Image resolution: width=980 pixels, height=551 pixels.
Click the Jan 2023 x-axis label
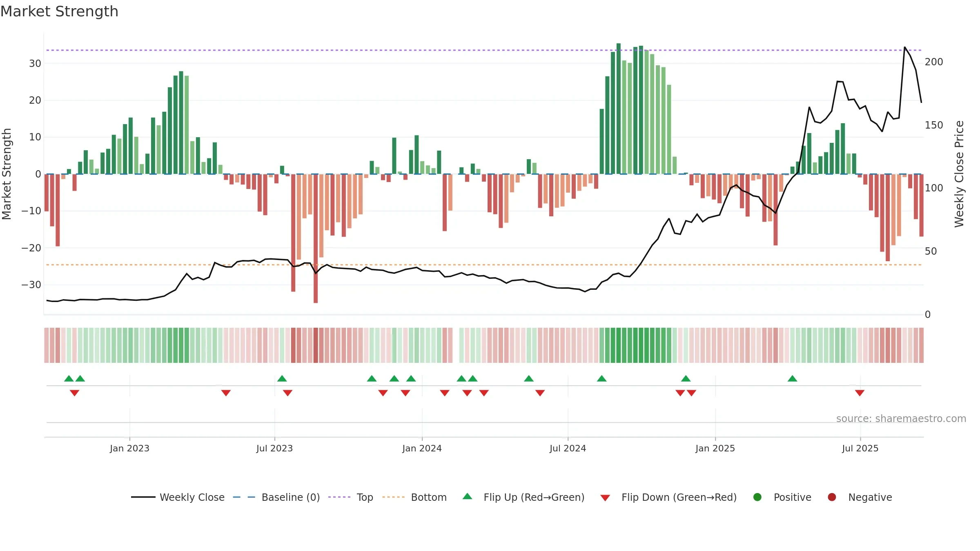coord(129,448)
